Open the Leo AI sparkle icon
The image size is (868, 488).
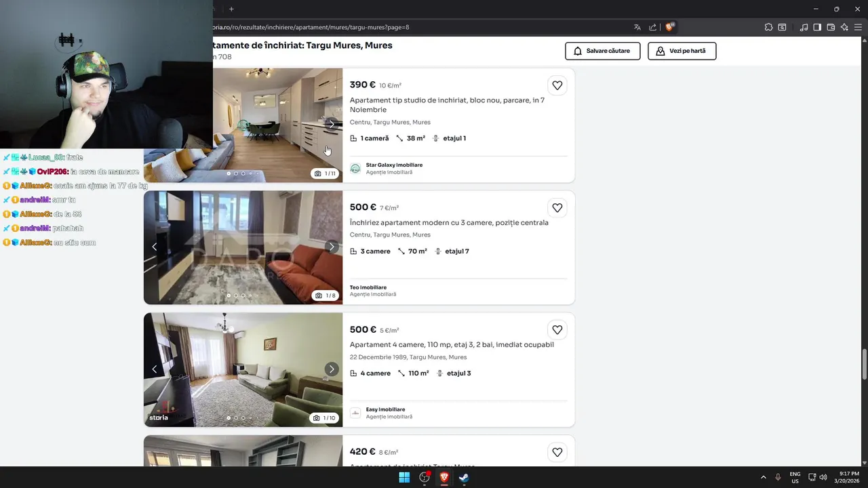click(x=844, y=27)
